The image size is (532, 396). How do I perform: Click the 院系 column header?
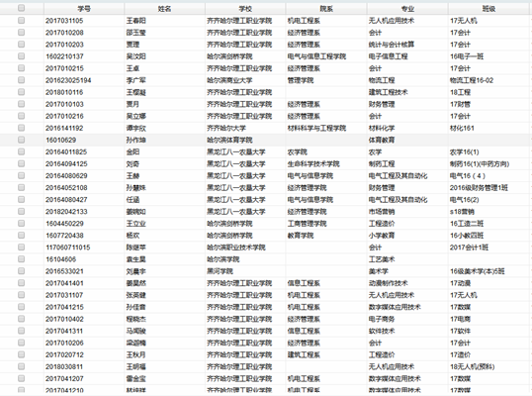326,9
